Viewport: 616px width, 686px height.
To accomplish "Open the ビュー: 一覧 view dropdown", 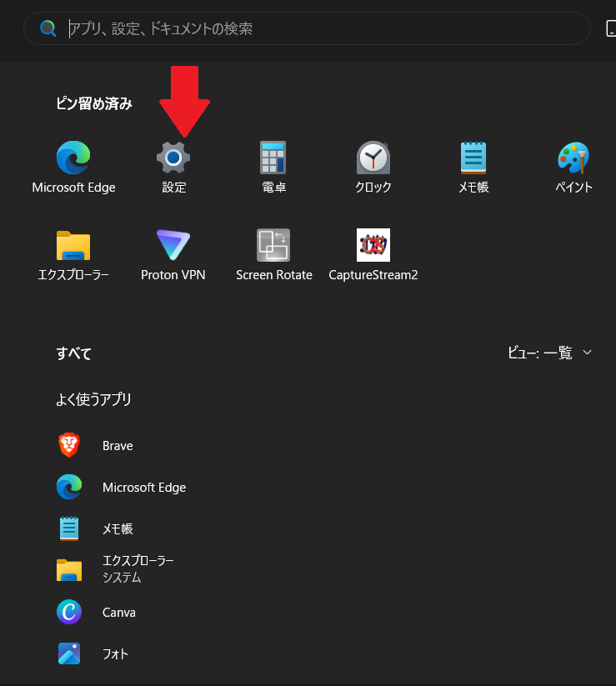I will 550,353.
